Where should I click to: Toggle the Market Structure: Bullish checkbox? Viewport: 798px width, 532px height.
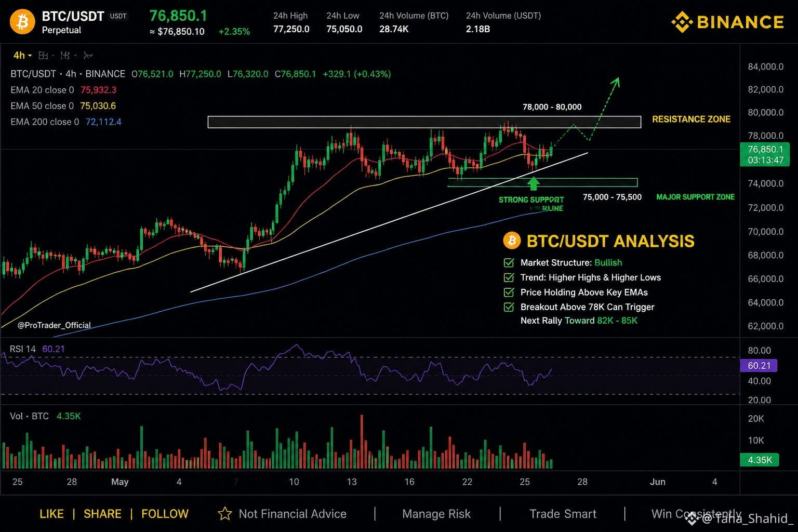509,263
